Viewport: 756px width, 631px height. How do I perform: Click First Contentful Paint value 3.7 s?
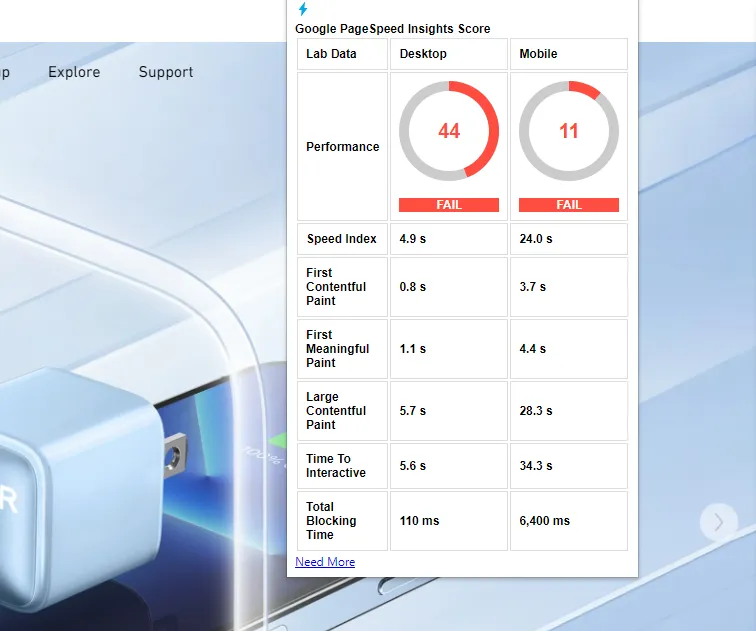click(x=533, y=287)
